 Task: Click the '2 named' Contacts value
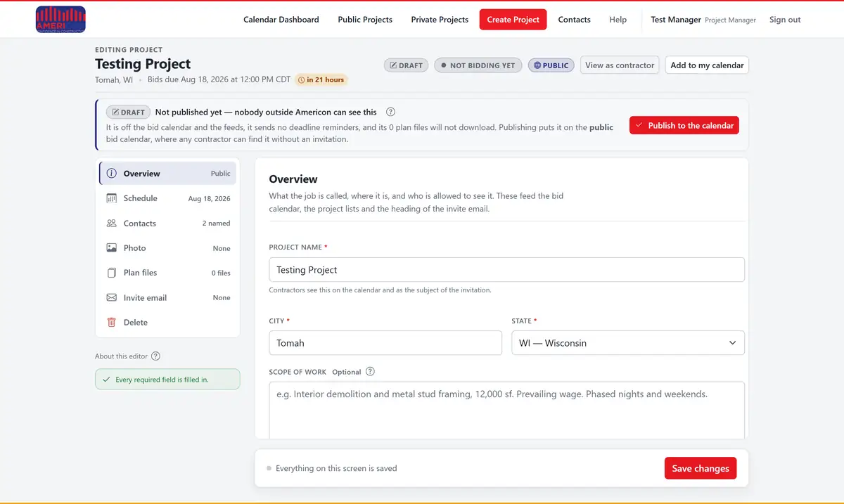point(217,224)
